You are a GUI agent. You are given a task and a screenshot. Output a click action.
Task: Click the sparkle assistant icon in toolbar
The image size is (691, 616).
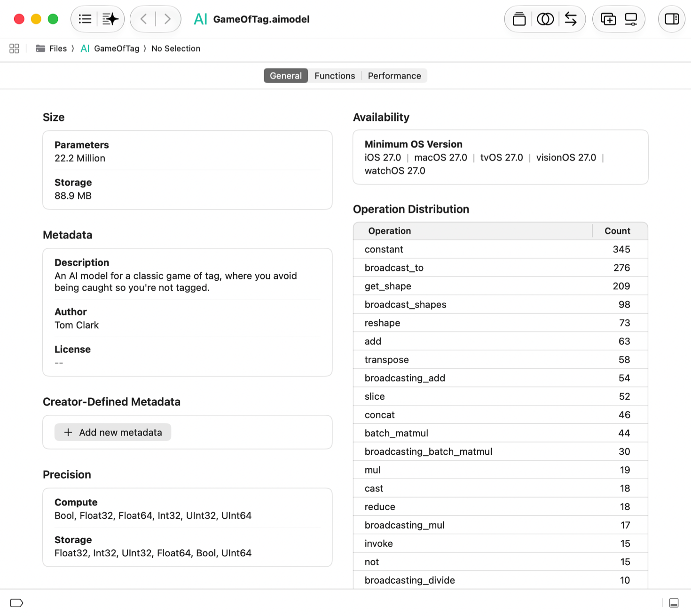point(110,19)
